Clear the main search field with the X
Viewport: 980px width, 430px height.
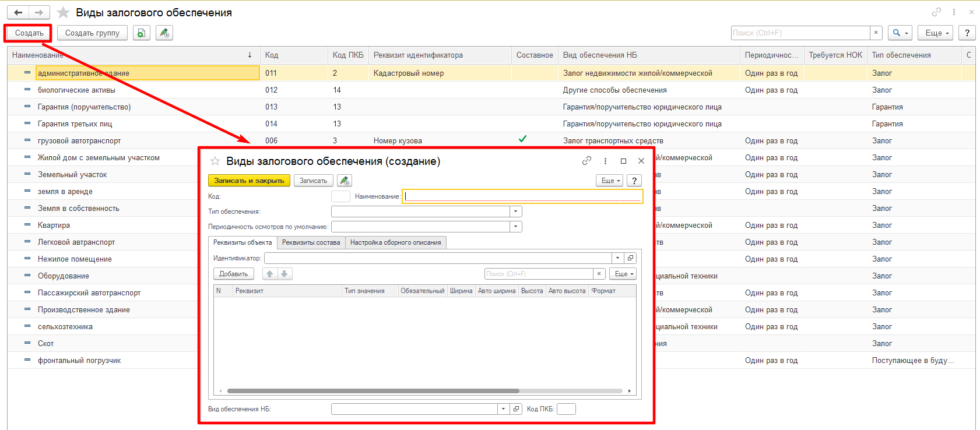click(x=876, y=33)
